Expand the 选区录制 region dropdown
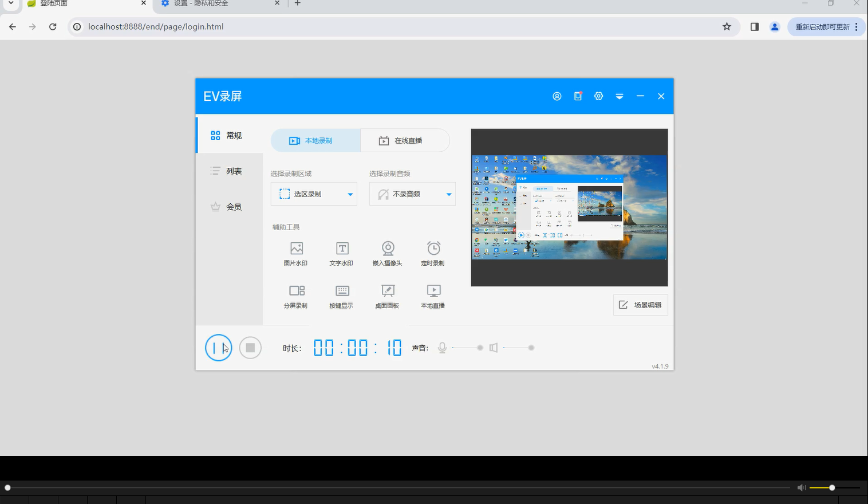This screenshot has width=868, height=504. coord(314,194)
